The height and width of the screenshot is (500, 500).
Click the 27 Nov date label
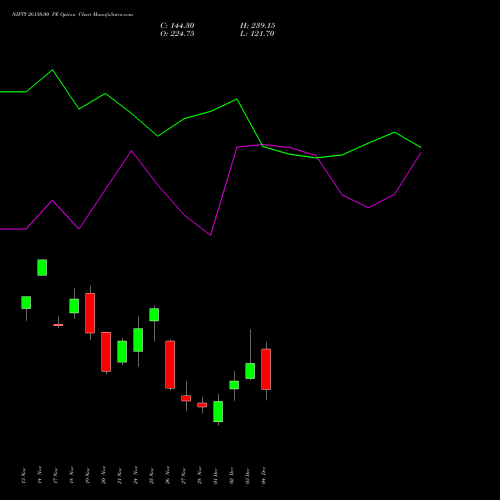(184, 475)
